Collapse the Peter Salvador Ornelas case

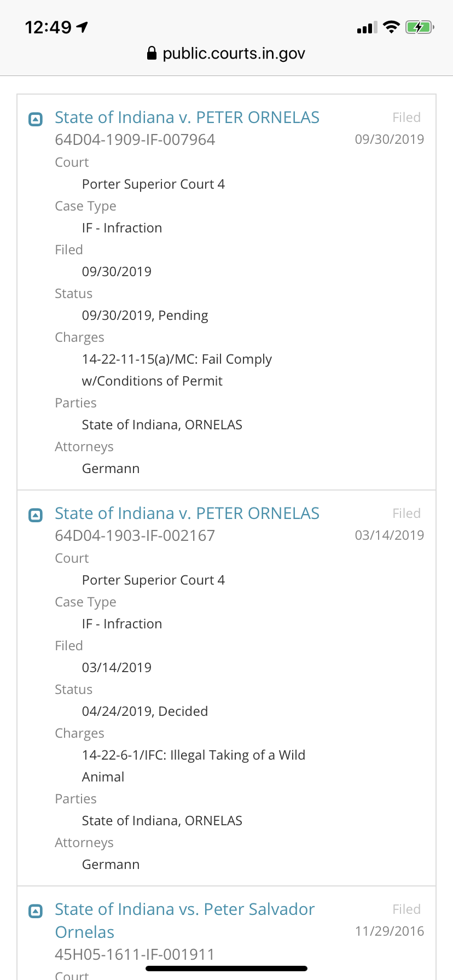pos(36,911)
